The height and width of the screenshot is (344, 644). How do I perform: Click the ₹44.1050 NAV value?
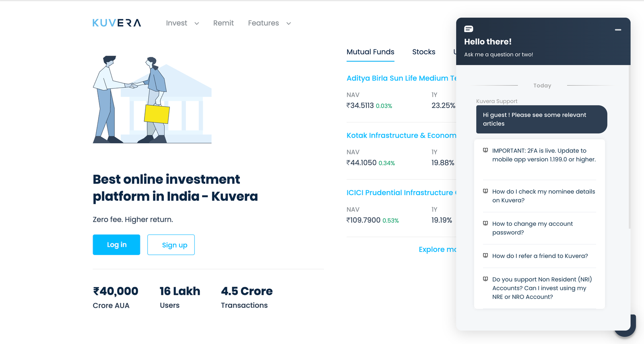361,163
